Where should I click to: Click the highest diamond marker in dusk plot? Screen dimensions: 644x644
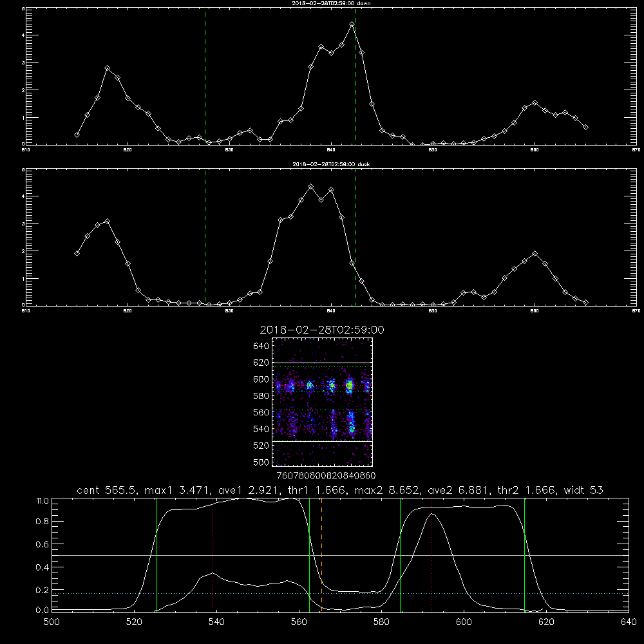pyautogui.click(x=310, y=187)
